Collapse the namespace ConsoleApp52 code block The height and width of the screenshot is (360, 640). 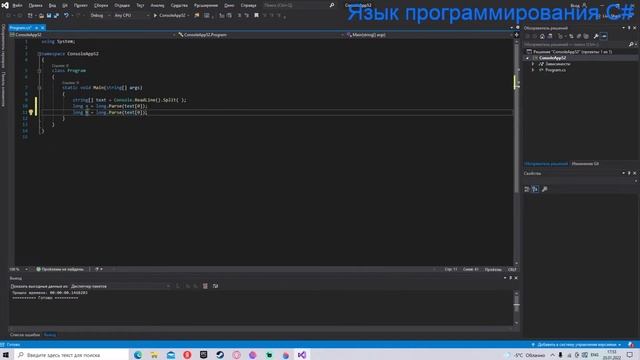point(39,54)
